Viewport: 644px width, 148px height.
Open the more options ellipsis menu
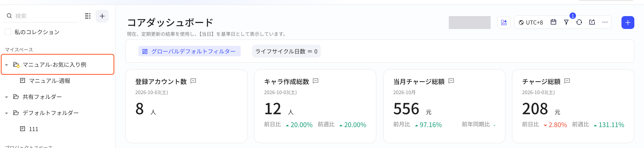tap(605, 22)
